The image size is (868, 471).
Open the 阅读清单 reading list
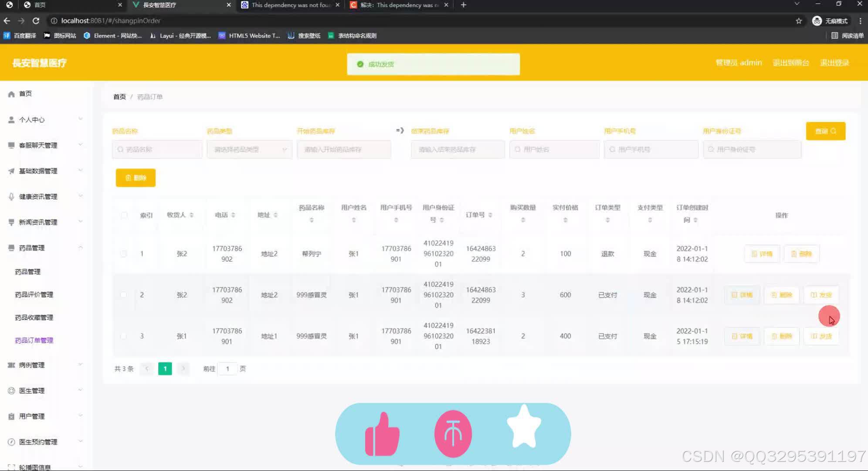[x=848, y=36]
